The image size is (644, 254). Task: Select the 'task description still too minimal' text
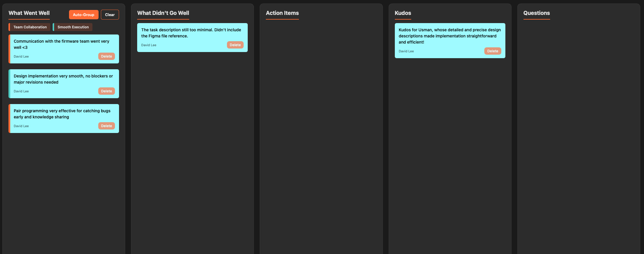tap(191, 33)
